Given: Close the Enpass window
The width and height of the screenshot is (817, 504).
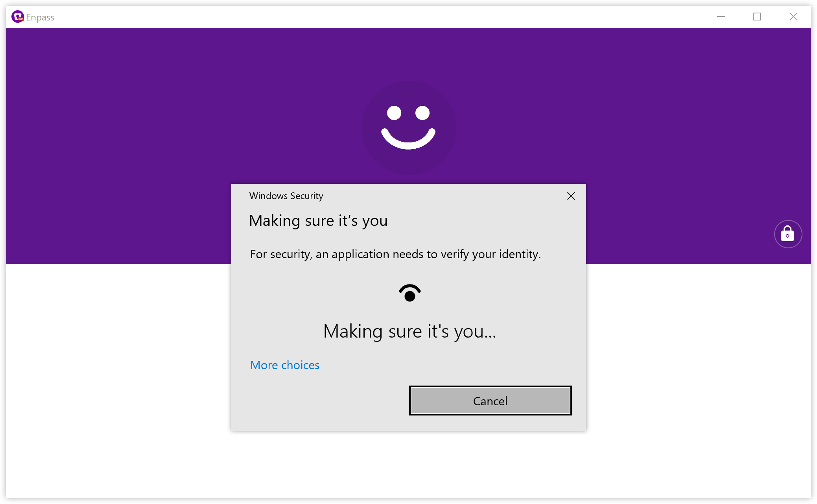Looking at the screenshot, I should coord(793,17).
